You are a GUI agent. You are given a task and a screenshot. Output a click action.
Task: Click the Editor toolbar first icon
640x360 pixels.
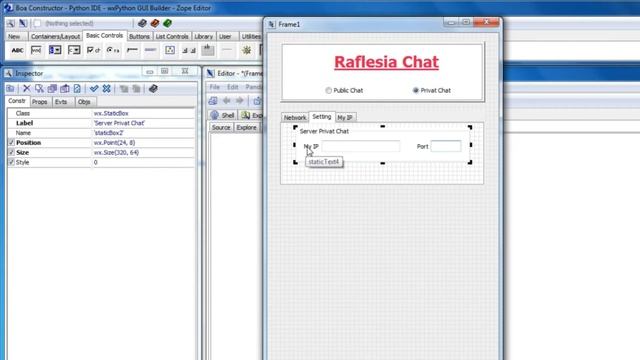(213, 101)
